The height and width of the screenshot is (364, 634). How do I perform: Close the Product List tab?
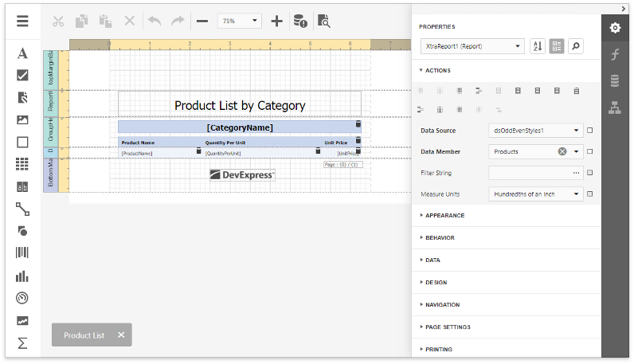pos(121,335)
